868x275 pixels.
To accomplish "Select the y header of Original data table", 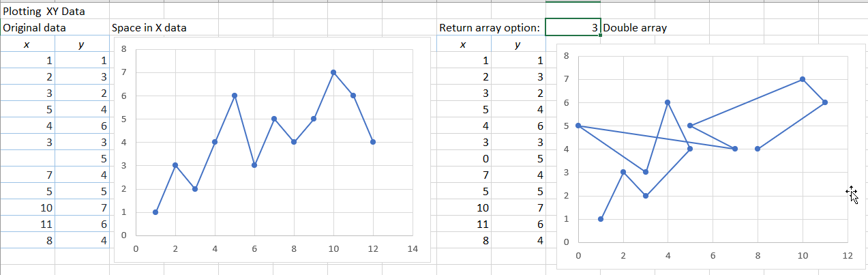I will pos(81,44).
